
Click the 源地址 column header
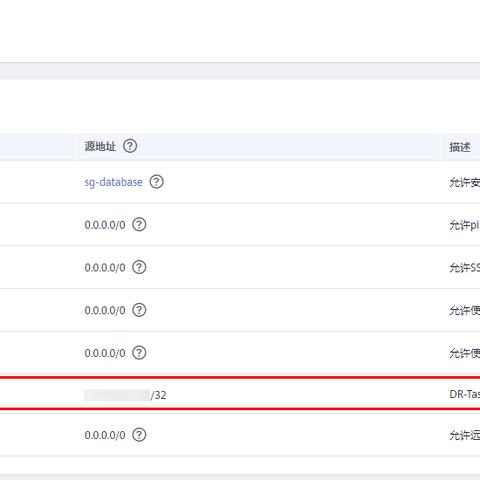coord(100,146)
